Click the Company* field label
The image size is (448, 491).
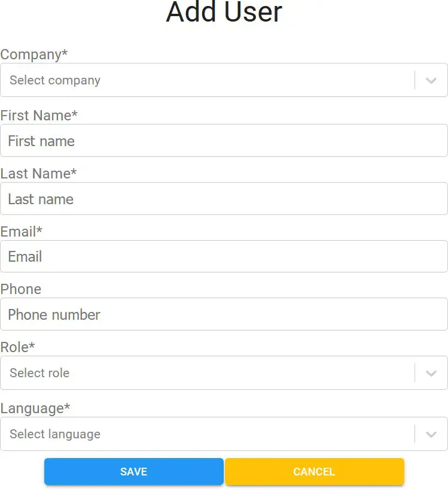34,54
